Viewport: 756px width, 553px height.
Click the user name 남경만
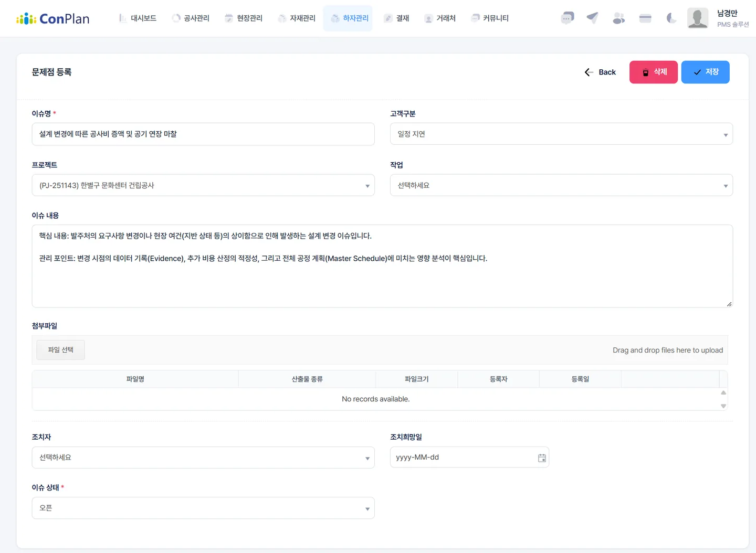727,14
